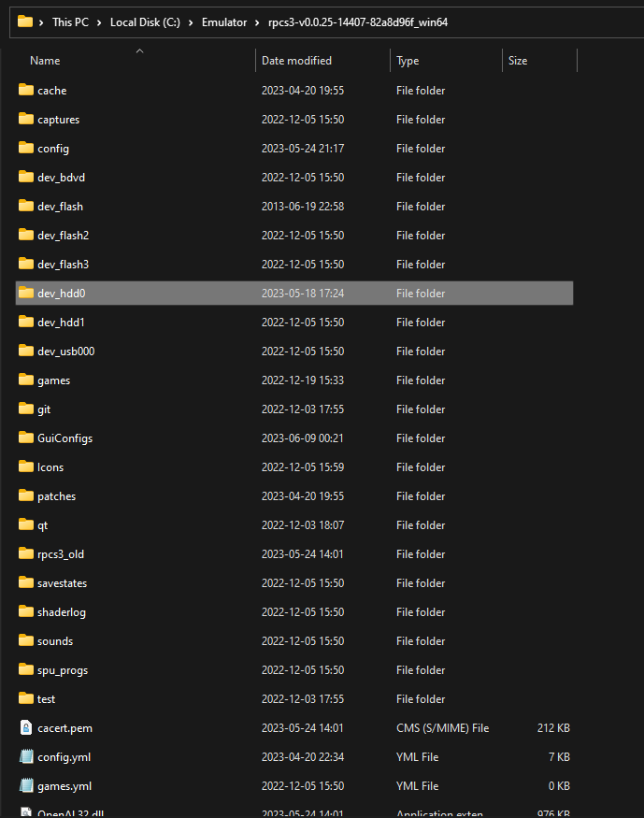This screenshot has width=644, height=818.
Task: Select the patches folder icon
Action: point(25,495)
